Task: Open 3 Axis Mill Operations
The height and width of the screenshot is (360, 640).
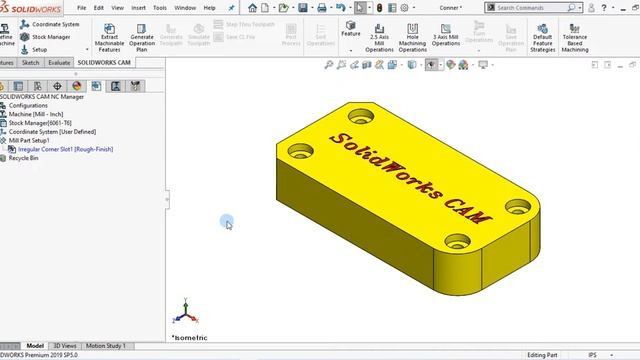Action: click(446, 35)
